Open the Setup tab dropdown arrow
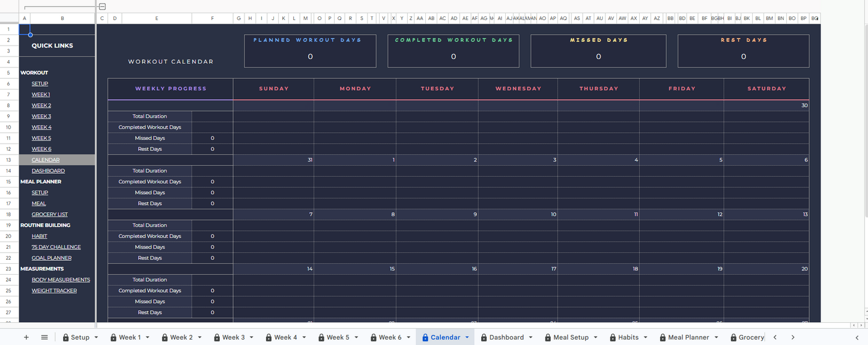 pyautogui.click(x=96, y=338)
